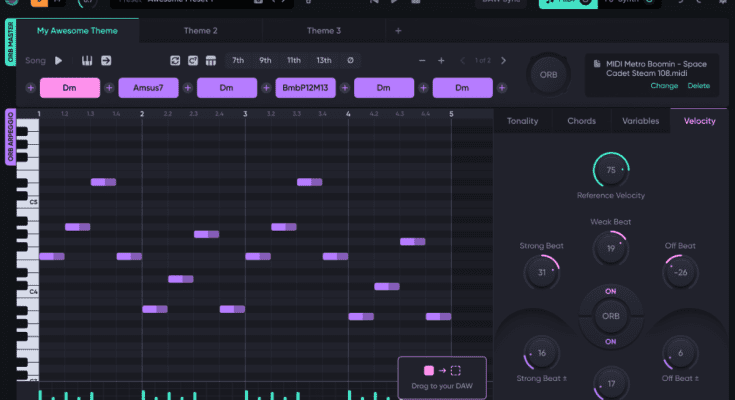Viewport: 735px width, 400px height.
Task: Click the Reference Velocity knob
Action: pyautogui.click(x=610, y=171)
